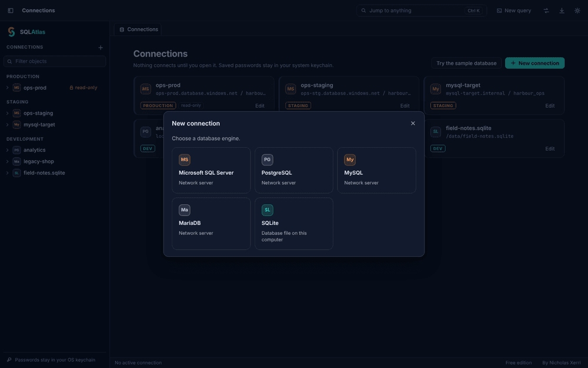This screenshot has height=368, width=588.
Task: Click the MS icon beside sidebar ops-staging
Action: coord(16,113)
